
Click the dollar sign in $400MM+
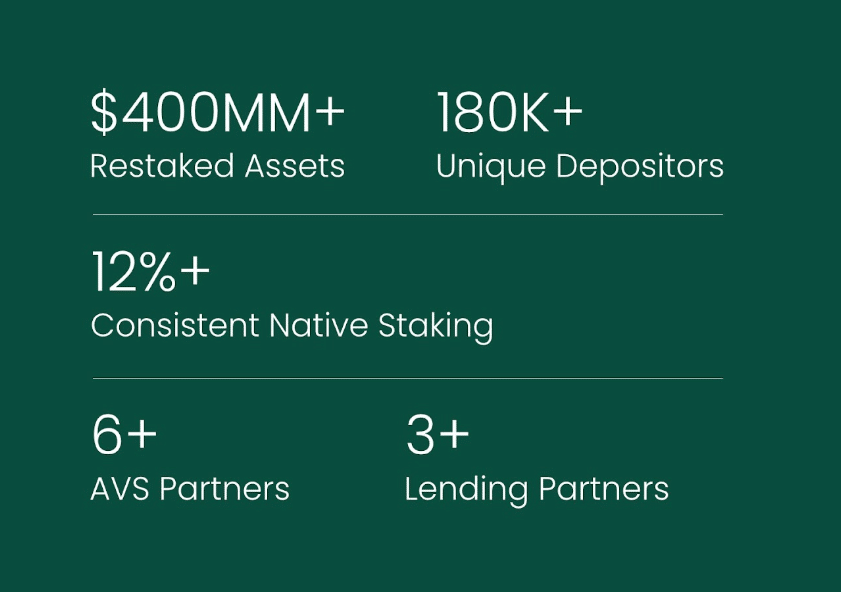pos(104,113)
